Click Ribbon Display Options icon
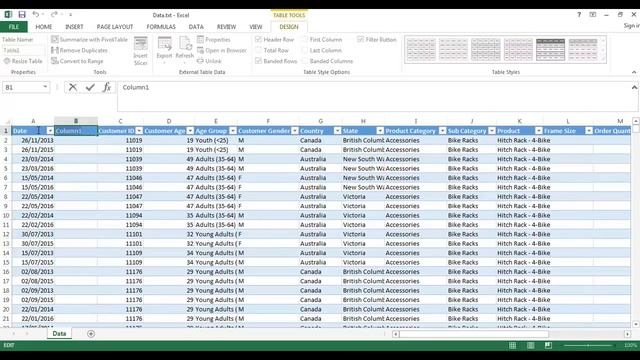The image size is (640, 360). [x=593, y=15]
